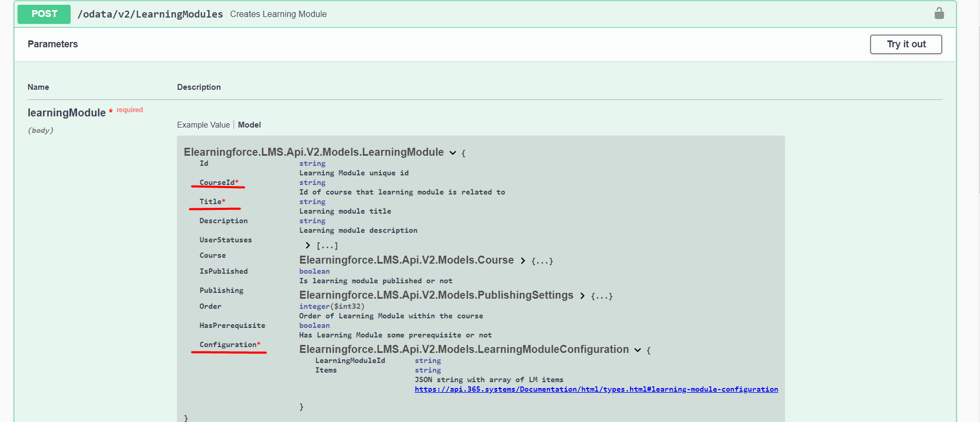The height and width of the screenshot is (422, 980).
Task: Click the Creates Learning Module summary text
Action: point(278,14)
